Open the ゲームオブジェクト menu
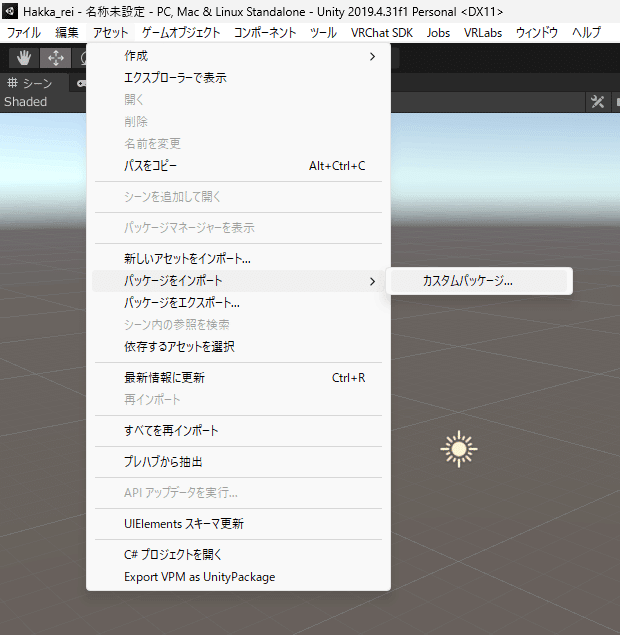This screenshot has width=620, height=635. click(x=181, y=32)
